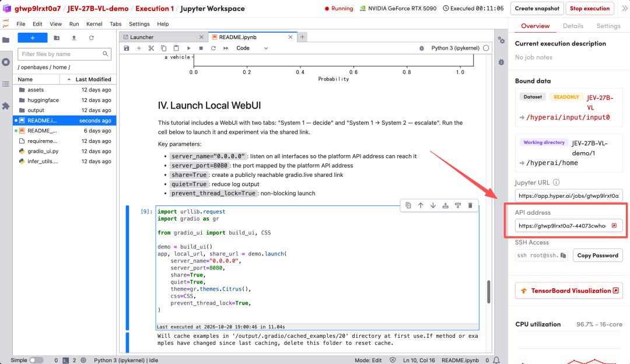Insert a cell below with plus icon
The height and width of the screenshot is (364, 630).
click(x=139, y=48)
